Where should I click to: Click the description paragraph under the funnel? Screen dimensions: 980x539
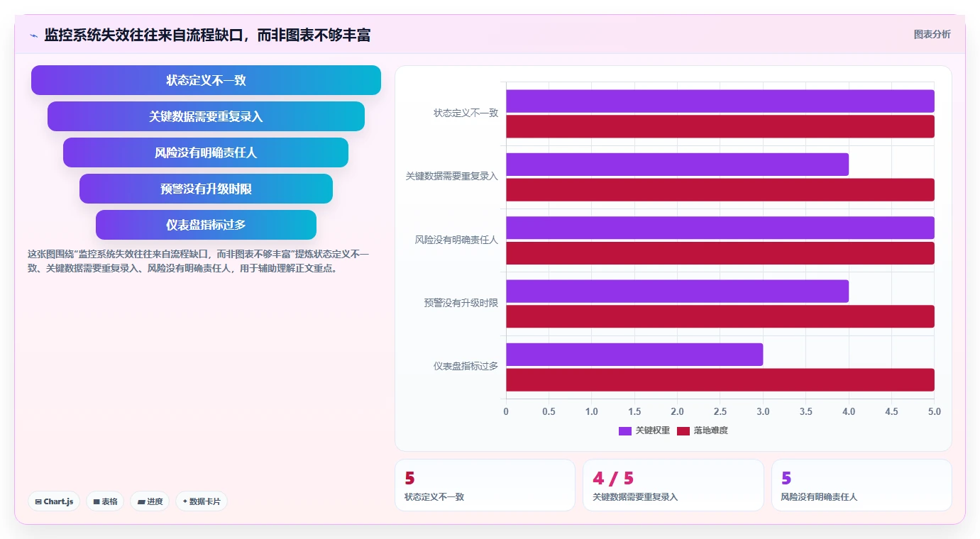click(199, 261)
